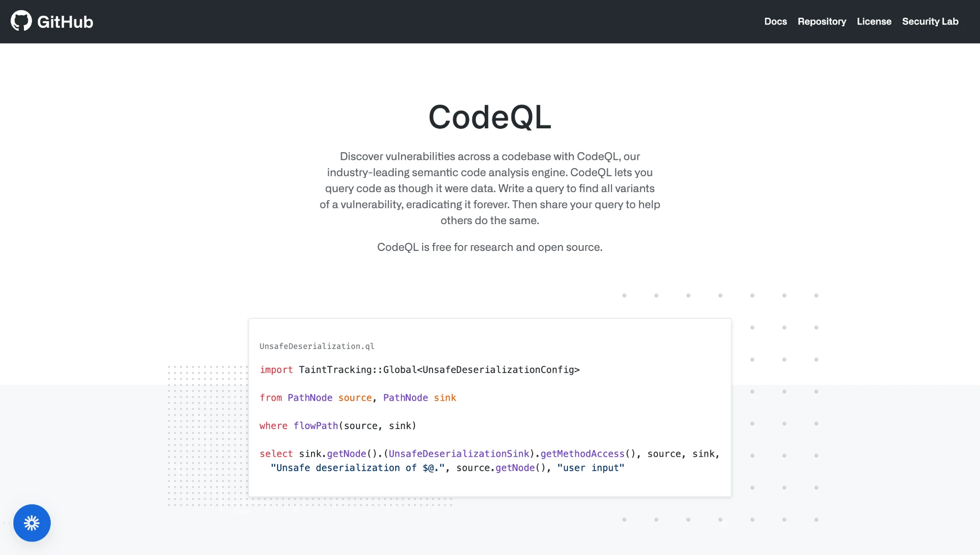980x555 pixels.
Task: Click the 'select sink.getNode()' code line
Action: (490, 453)
